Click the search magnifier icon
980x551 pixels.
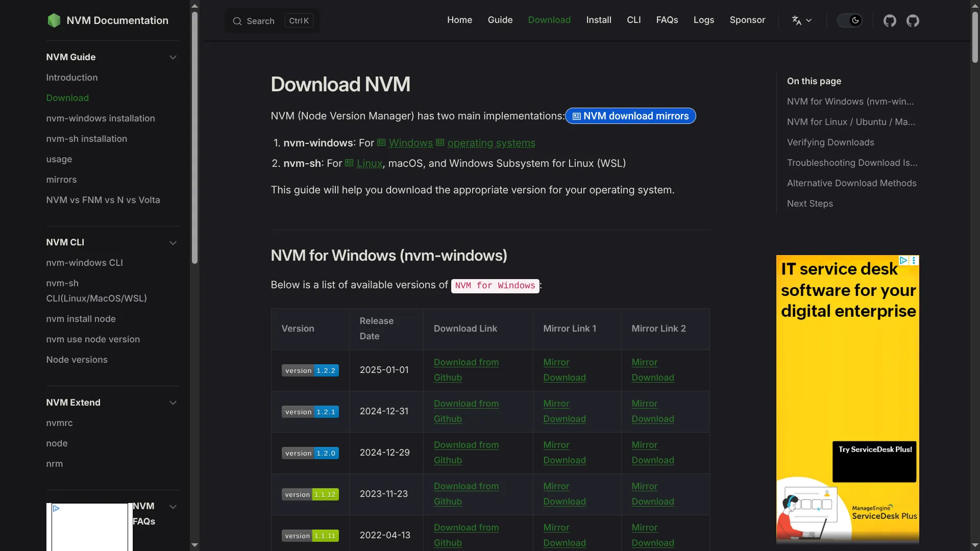point(237,21)
